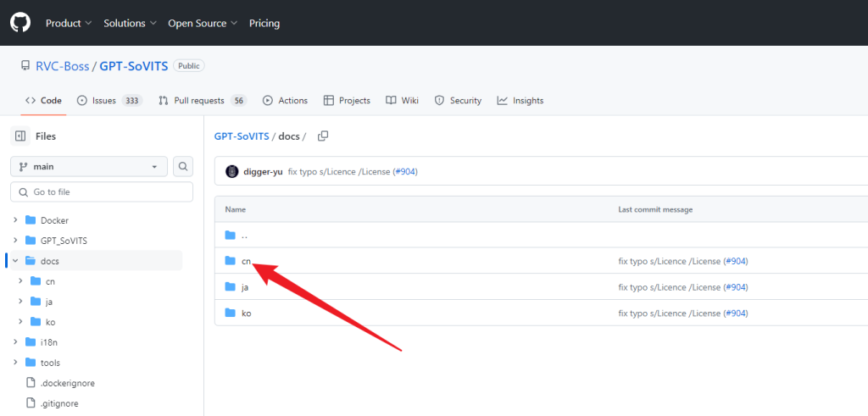Viewport: 868px width, 416px height.
Task: Click the GitHub logo icon
Action: coord(19,23)
